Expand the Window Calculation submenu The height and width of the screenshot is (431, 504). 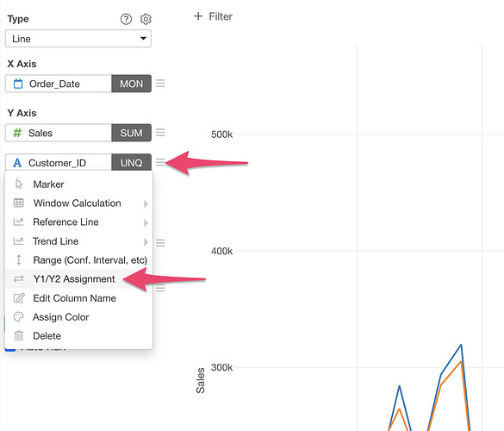78,203
